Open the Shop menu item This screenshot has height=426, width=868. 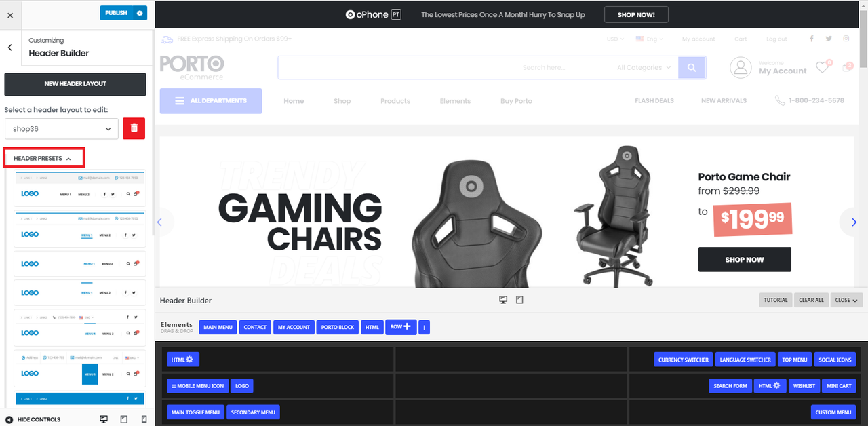[342, 101]
